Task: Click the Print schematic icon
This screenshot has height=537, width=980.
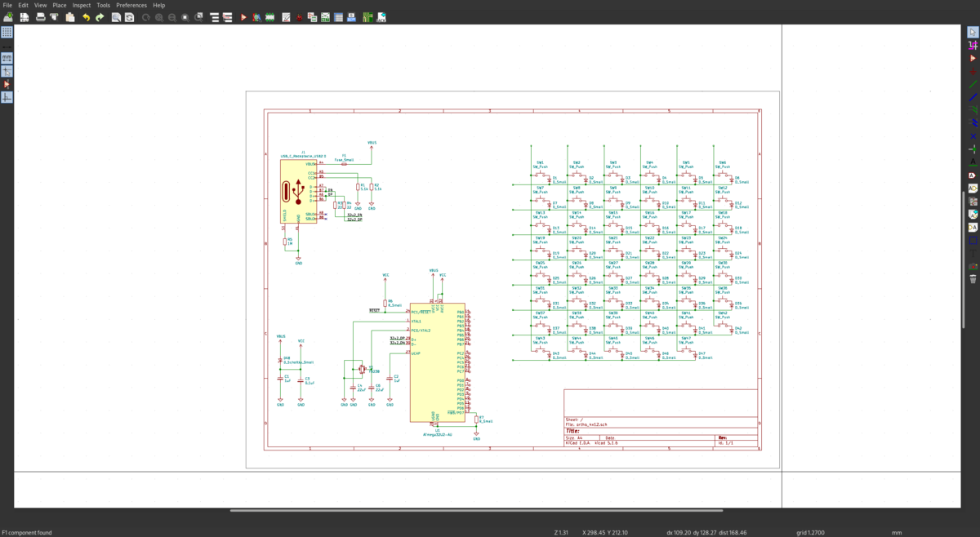Action: (x=40, y=16)
